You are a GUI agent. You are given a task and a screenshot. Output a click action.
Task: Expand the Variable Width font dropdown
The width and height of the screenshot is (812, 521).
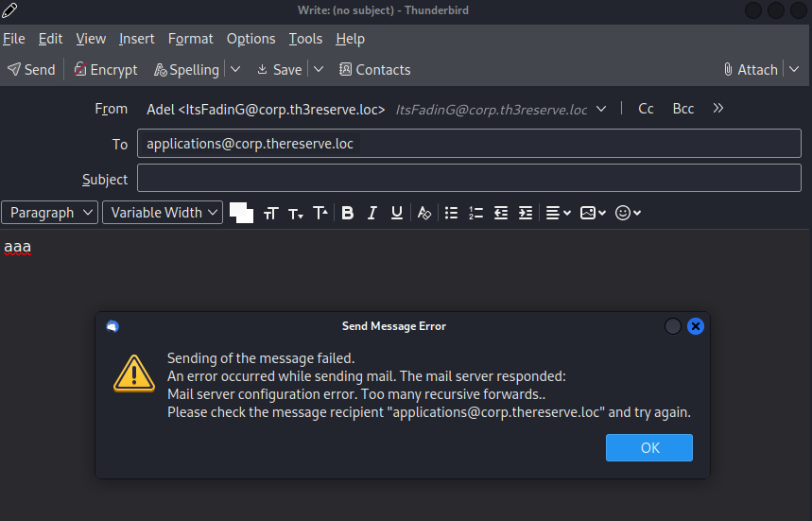point(163,213)
